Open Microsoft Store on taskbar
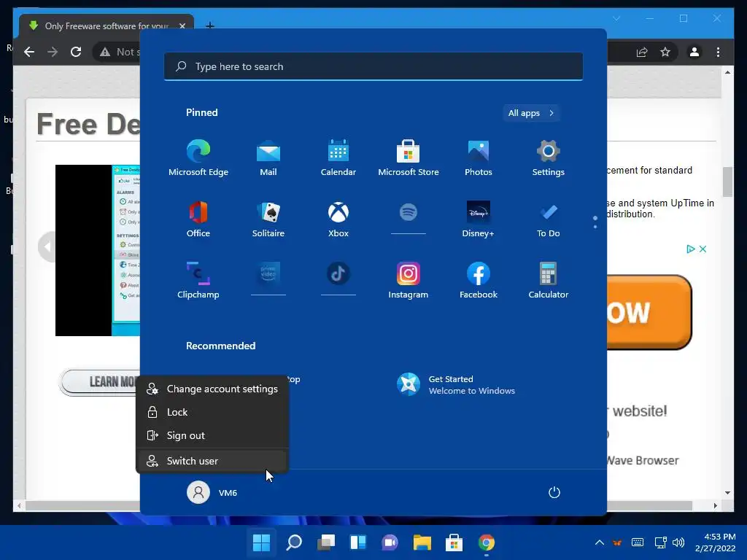This screenshot has width=747, height=560. click(x=454, y=542)
